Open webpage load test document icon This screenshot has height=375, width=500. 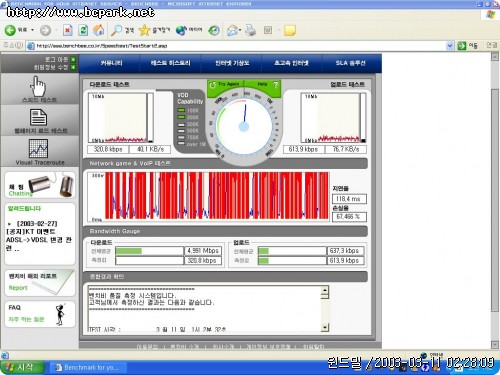pyautogui.click(x=38, y=118)
